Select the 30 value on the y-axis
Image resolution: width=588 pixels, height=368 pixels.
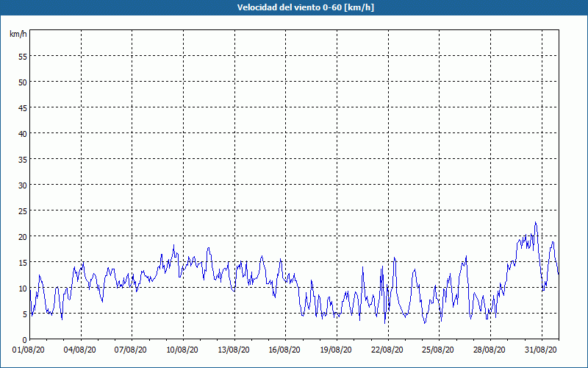point(23,185)
